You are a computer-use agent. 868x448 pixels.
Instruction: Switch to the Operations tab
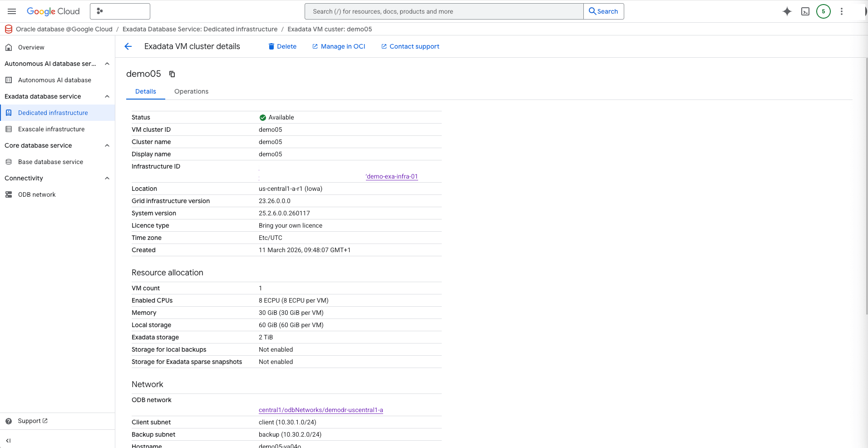pos(191,91)
